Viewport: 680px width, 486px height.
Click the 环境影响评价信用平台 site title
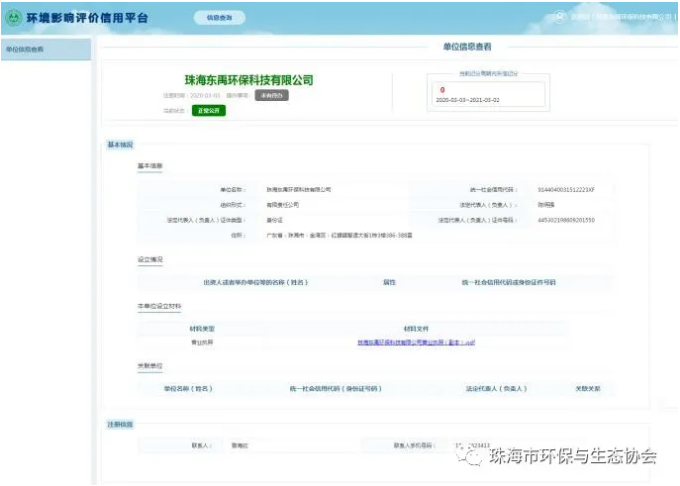point(88,18)
